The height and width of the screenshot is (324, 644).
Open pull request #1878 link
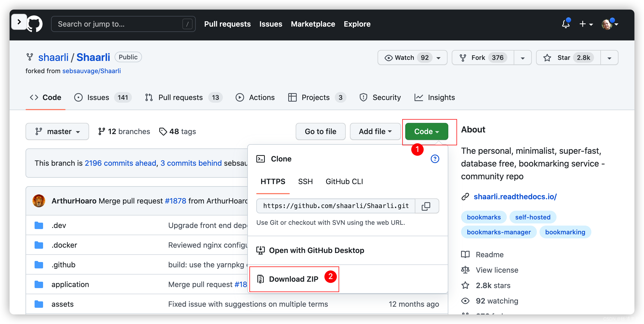pos(175,201)
